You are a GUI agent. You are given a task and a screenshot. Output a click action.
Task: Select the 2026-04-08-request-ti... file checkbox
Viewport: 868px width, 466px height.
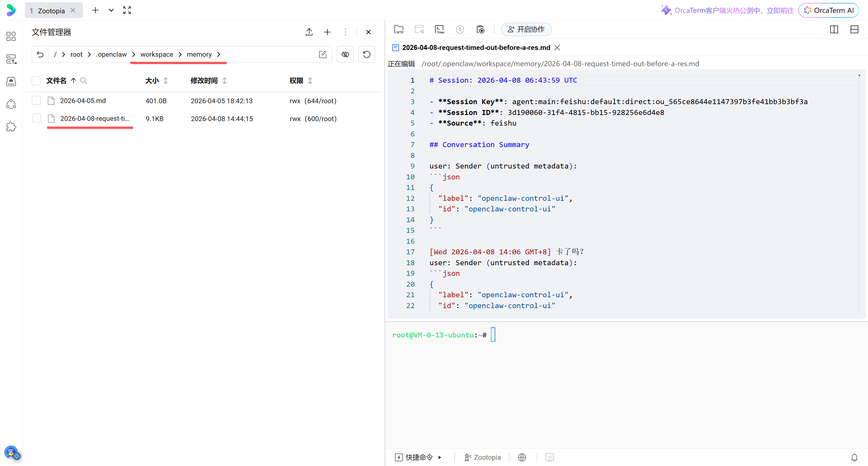36,119
